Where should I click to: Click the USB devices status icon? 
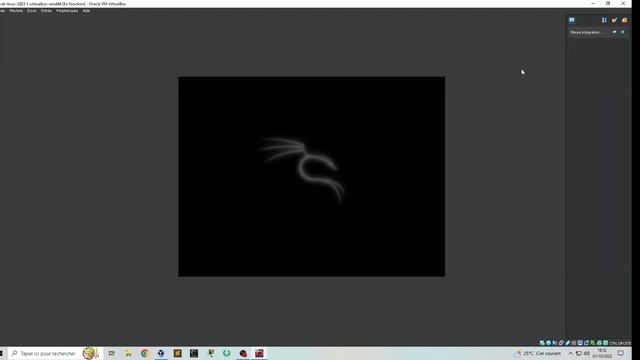[568, 343]
